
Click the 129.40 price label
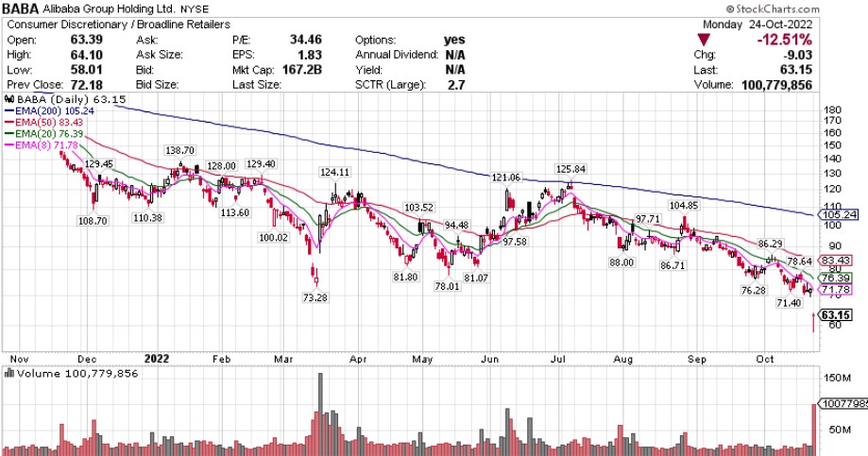click(261, 164)
